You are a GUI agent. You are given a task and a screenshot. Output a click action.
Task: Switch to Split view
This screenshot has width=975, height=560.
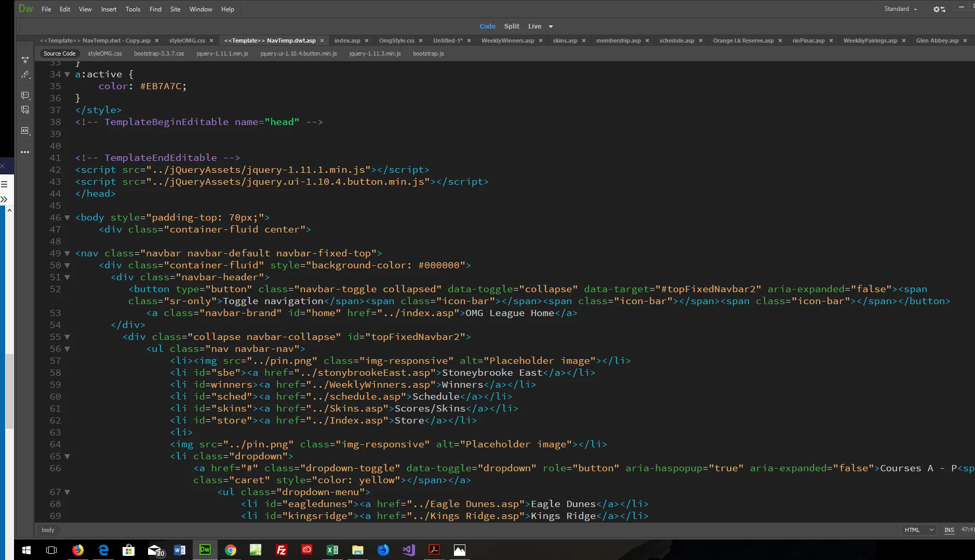[512, 26]
